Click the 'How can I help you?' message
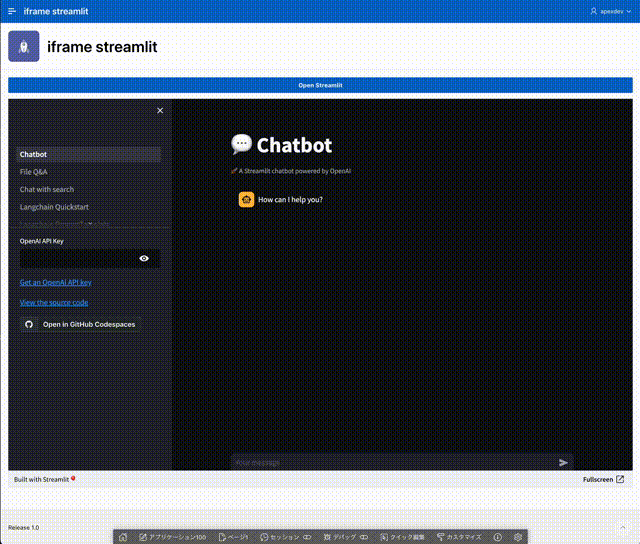The height and width of the screenshot is (544, 640). tap(290, 200)
